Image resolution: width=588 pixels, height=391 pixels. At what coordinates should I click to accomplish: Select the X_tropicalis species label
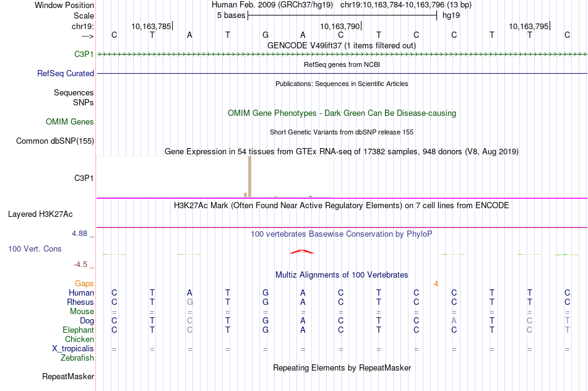73,349
